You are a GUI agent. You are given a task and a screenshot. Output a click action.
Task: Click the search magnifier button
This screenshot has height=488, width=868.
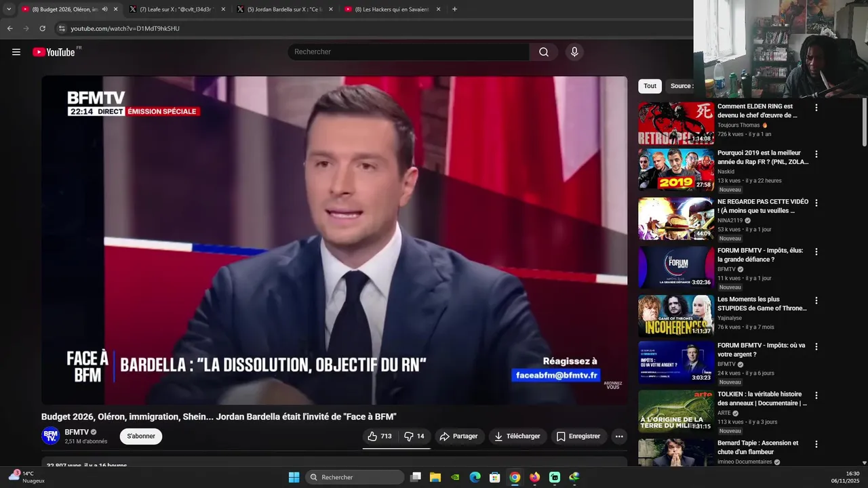tap(544, 52)
